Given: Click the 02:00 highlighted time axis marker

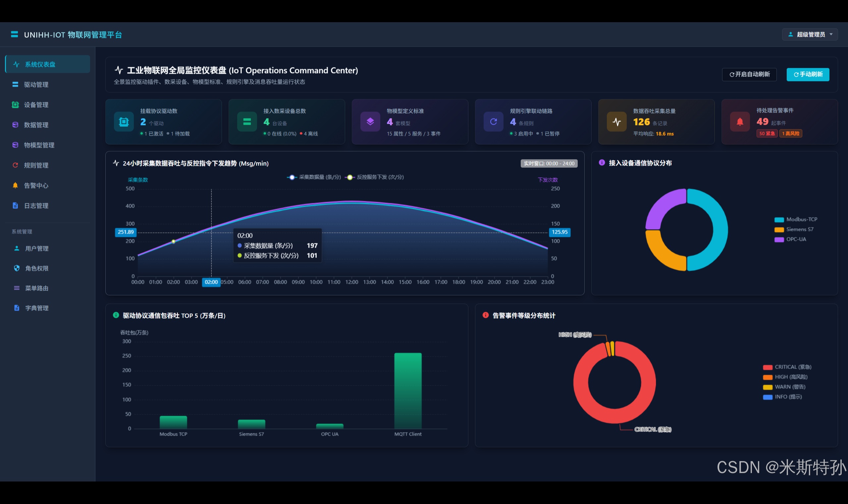Looking at the screenshot, I should pyautogui.click(x=211, y=282).
